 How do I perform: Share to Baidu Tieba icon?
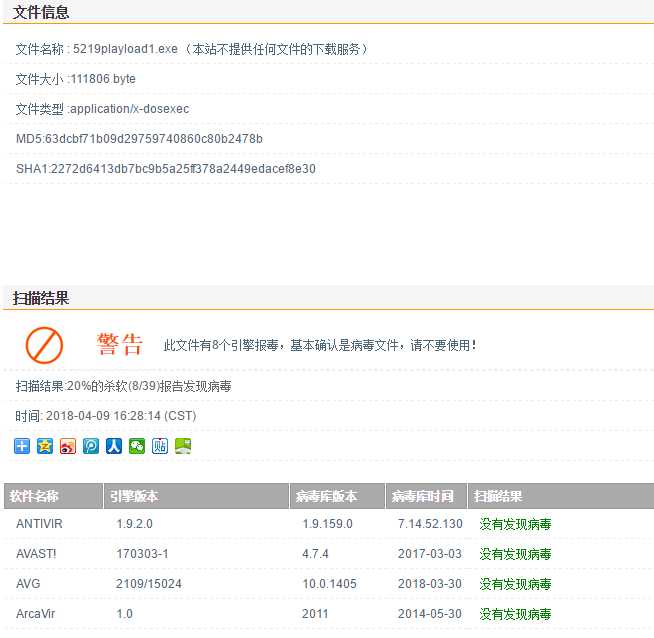(x=160, y=446)
